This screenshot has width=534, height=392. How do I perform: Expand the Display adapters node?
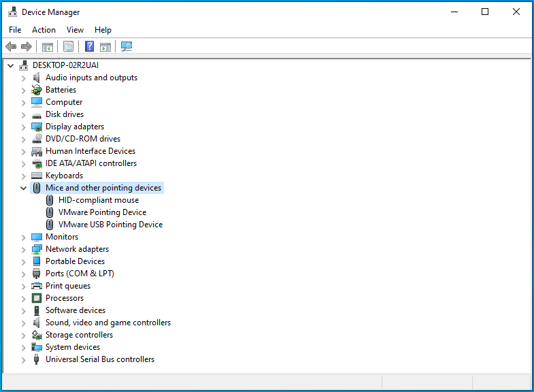click(23, 127)
